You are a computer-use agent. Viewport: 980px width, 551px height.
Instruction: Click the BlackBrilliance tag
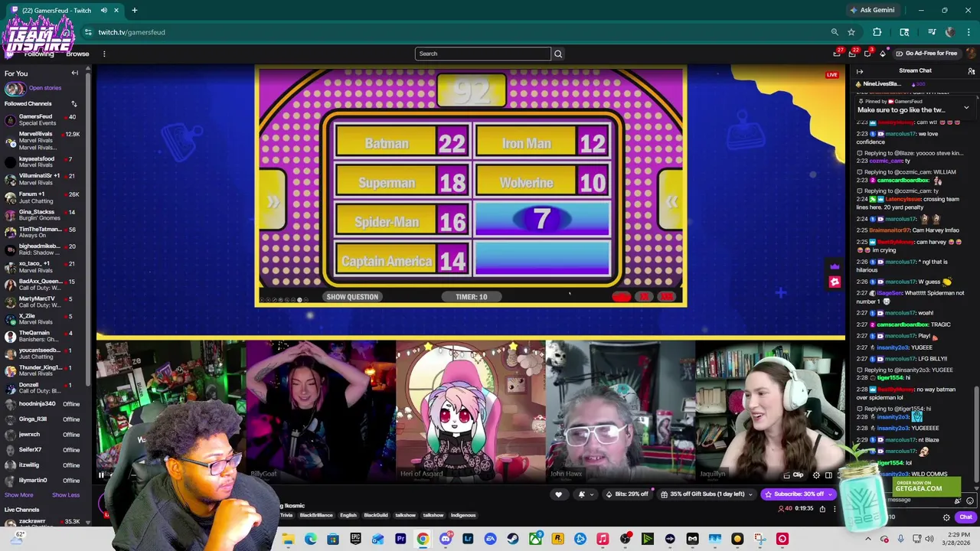point(316,515)
